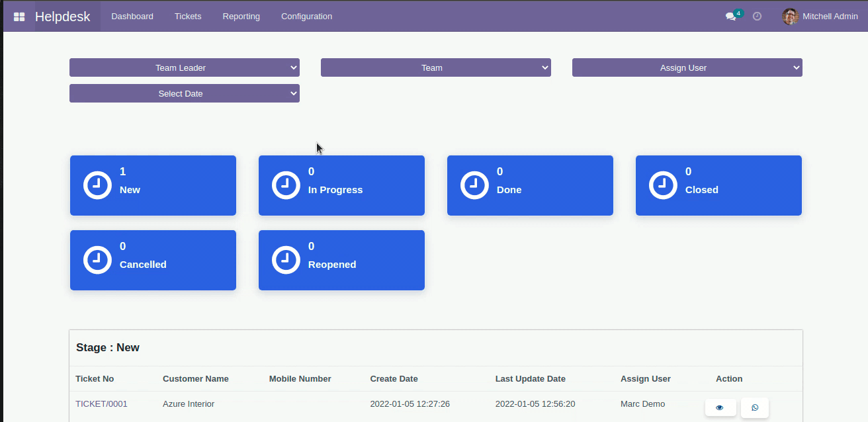Click the Ticket No column header
Image resolution: width=868 pixels, height=422 pixels.
[x=95, y=379]
